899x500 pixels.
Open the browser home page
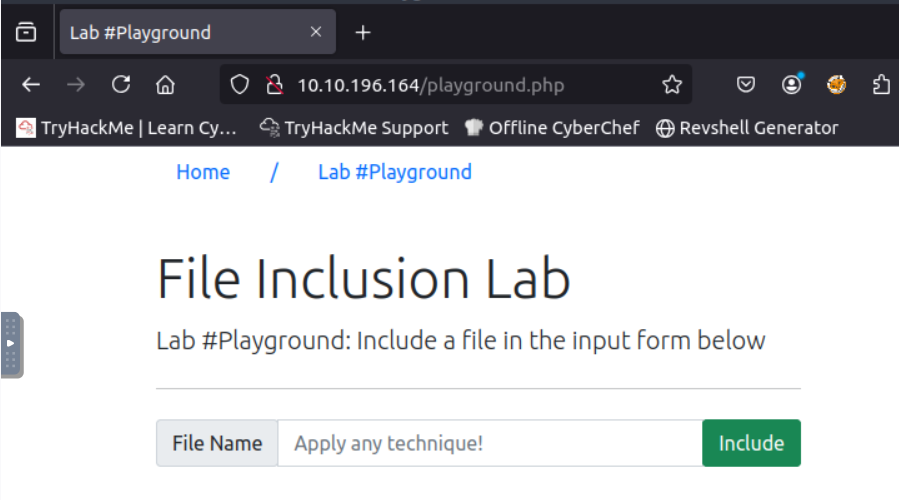click(166, 85)
